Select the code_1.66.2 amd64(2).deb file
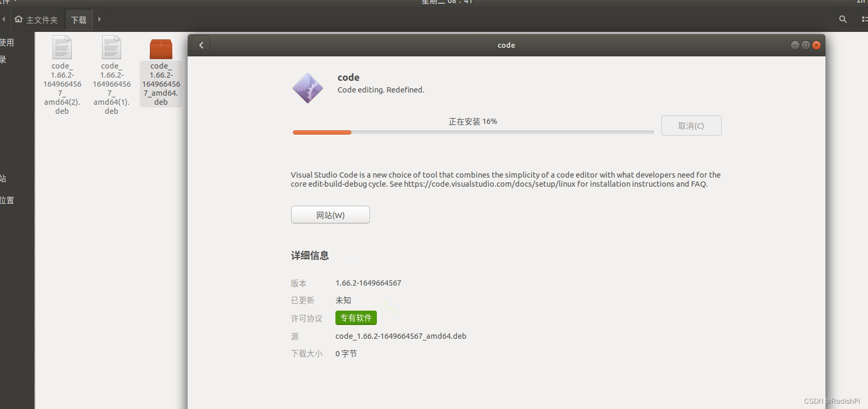Image resolution: width=868 pixels, height=409 pixels. 62,75
